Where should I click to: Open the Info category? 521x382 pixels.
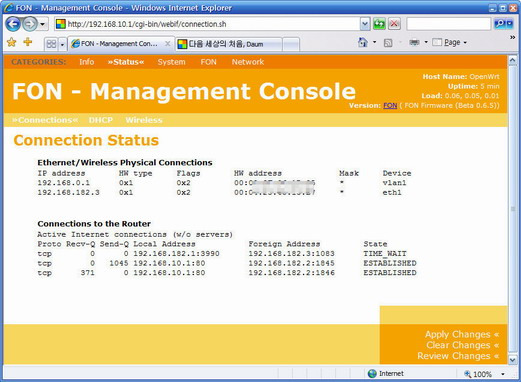87,62
